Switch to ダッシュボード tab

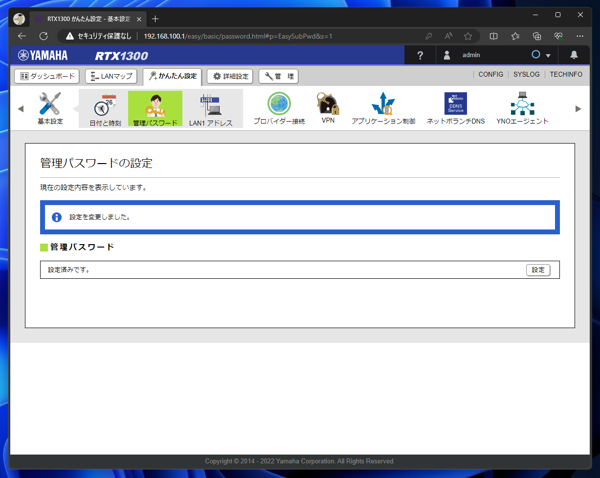pos(47,76)
